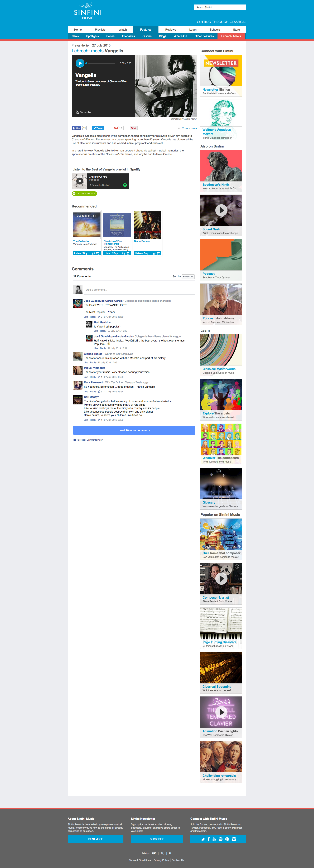Click the shopping cart icon under Blade Runner
The height and width of the screenshot is (868, 314).
(x=158, y=253)
